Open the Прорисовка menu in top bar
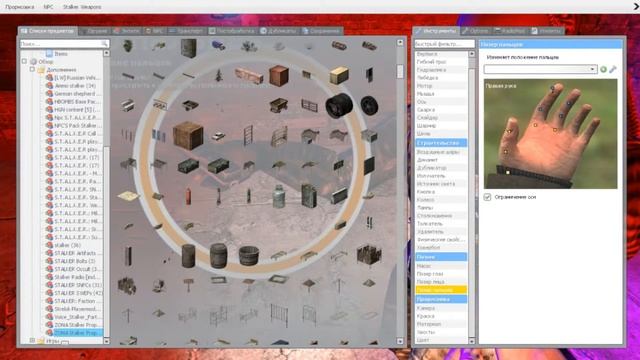Screen dimensions: 640x360 tap(20, 7)
